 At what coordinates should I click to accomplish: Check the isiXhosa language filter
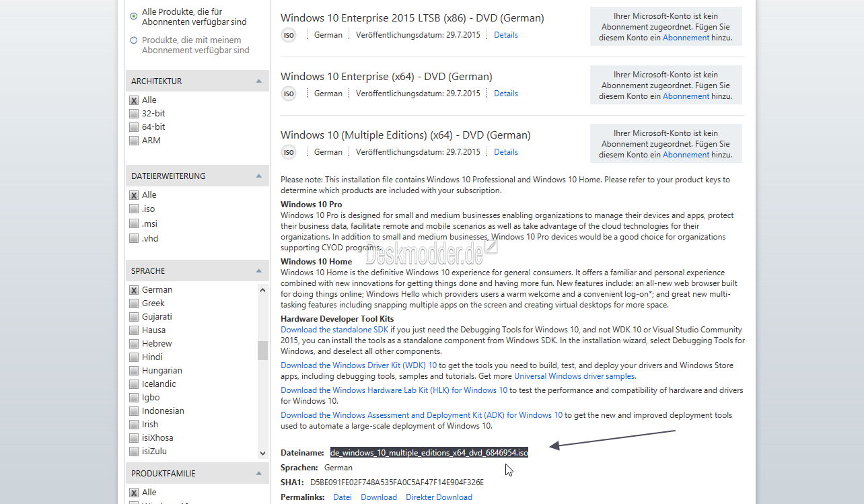click(x=134, y=438)
